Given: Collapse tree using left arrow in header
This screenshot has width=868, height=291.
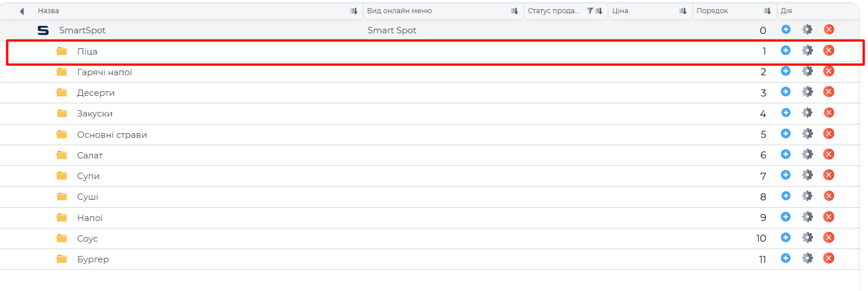Looking at the screenshot, I should pos(22,11).
